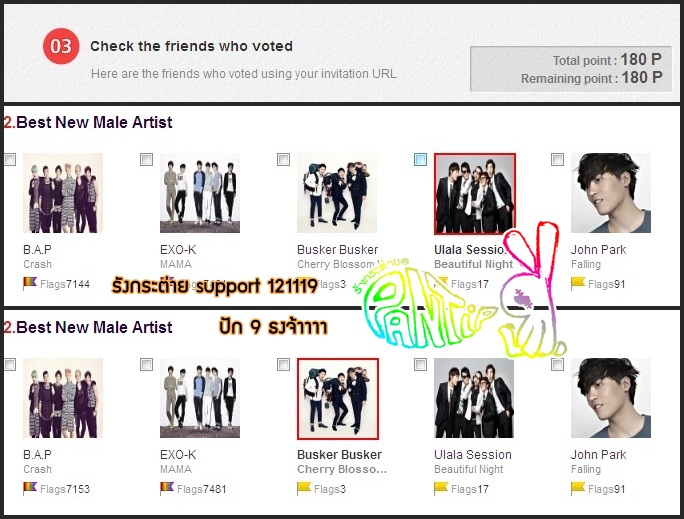684x519 pixels.
Task: Tick the Busker Busker checkbox in bottom row
Action: 284,365
